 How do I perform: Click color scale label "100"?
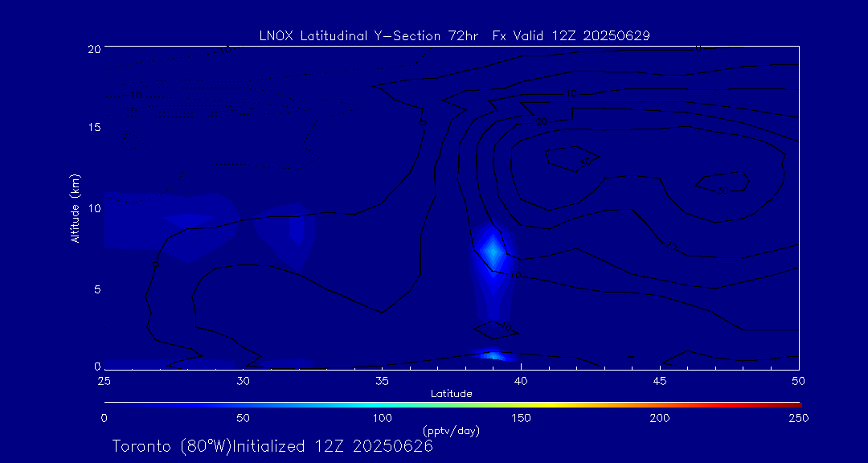pos(382,418)
